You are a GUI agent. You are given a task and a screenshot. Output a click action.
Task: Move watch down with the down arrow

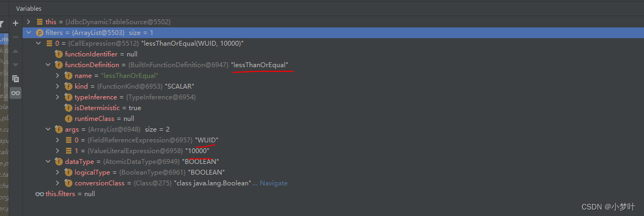16,64
